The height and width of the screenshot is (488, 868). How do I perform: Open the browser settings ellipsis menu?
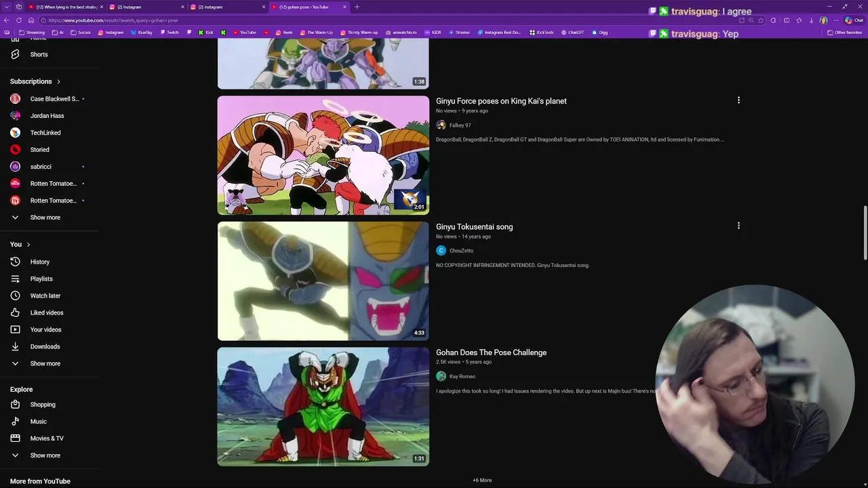tap(835, 20)
